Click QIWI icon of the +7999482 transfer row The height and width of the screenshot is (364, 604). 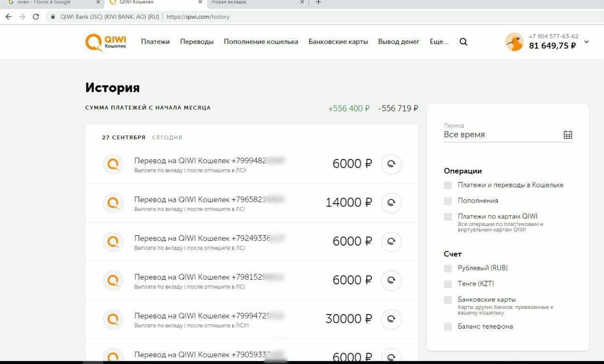pos(113,164)
